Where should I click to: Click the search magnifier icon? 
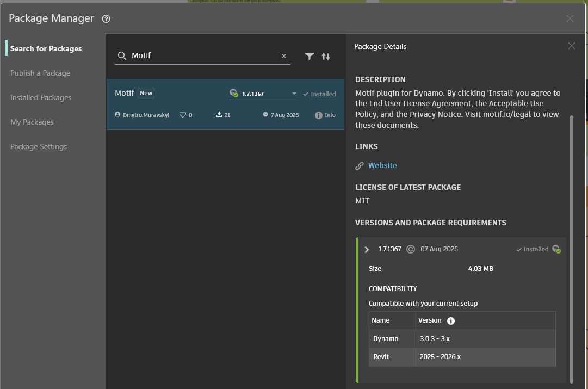click(122, 56)
